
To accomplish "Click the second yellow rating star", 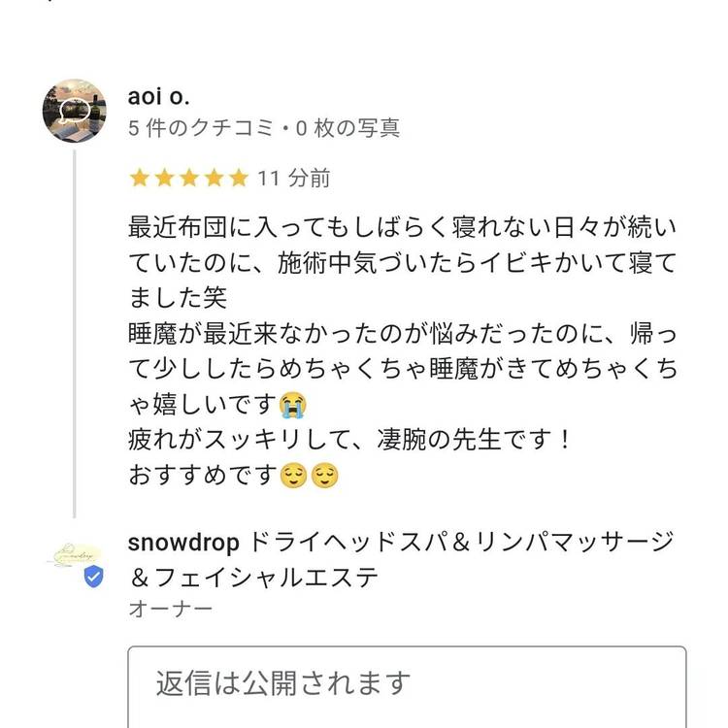I will [x=164, y=179].
